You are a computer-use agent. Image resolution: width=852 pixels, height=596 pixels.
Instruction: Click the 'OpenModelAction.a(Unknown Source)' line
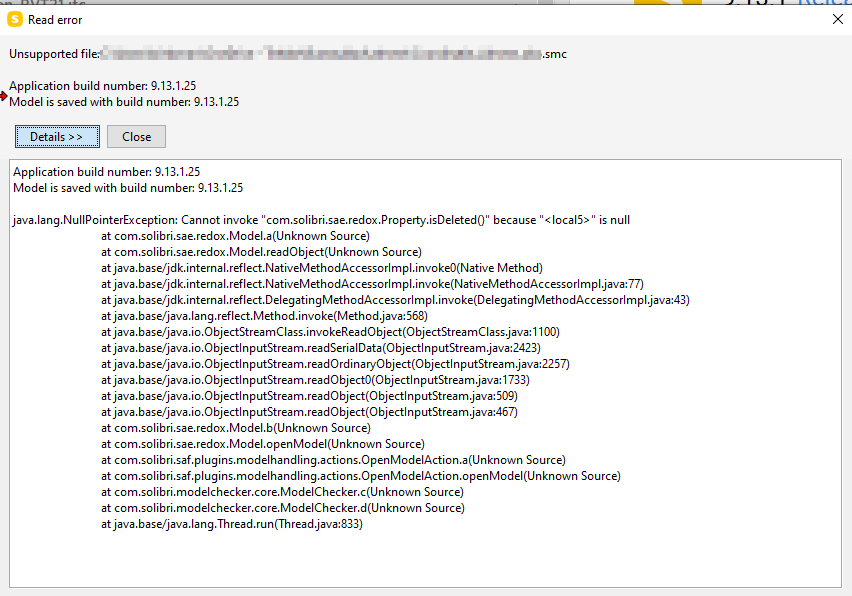[333, 460]
